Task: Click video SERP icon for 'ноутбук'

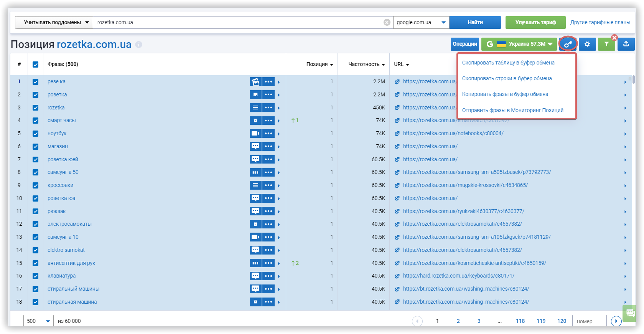Action: [255, 134]
